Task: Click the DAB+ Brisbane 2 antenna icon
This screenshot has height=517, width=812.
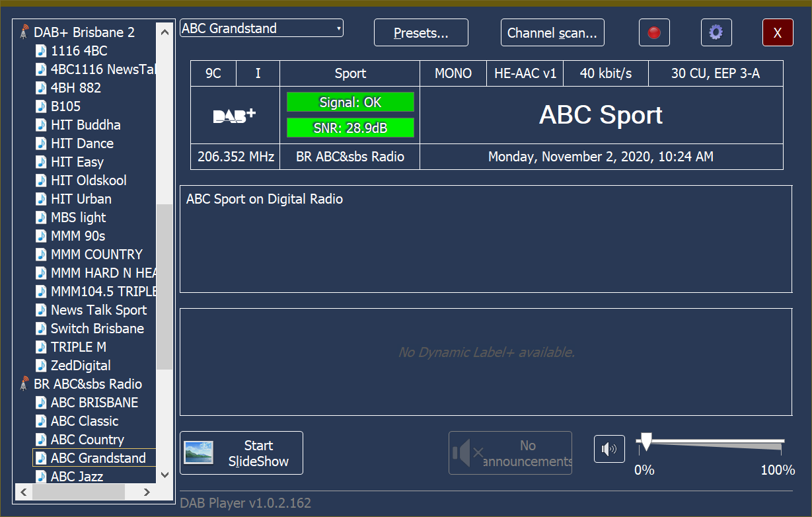Action: click(x=24, y=32)
